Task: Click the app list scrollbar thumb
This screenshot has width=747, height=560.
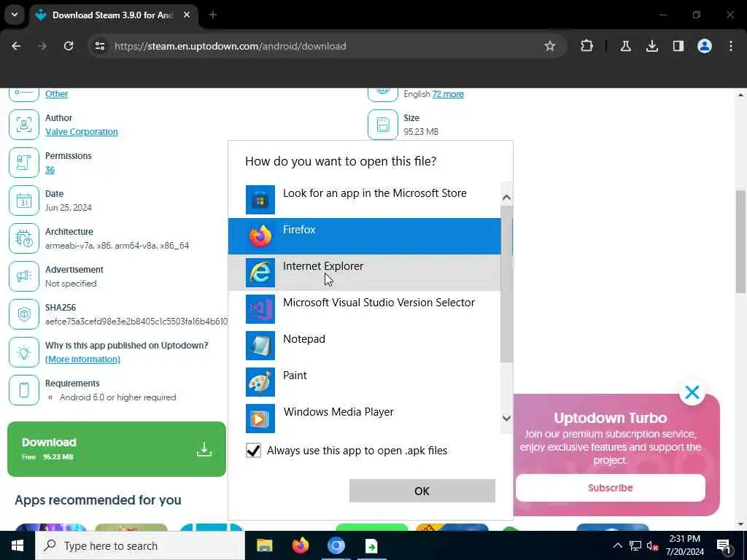Action: (x=506, y=284)
